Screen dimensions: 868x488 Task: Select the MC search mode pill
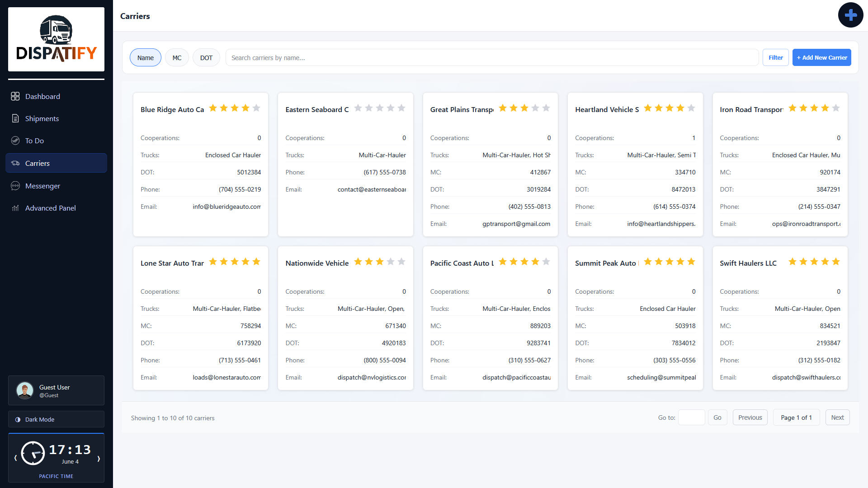(177, 58)
